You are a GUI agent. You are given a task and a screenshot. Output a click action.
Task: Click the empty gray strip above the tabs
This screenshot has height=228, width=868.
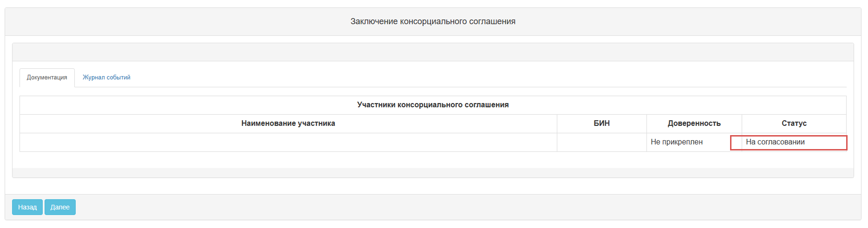(x=433, y=52)
